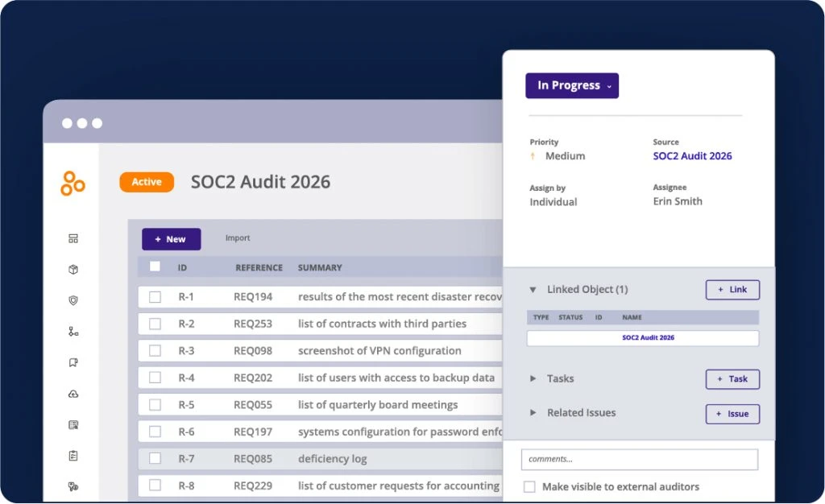Click the cloud upload icon in sidebar

73,394
